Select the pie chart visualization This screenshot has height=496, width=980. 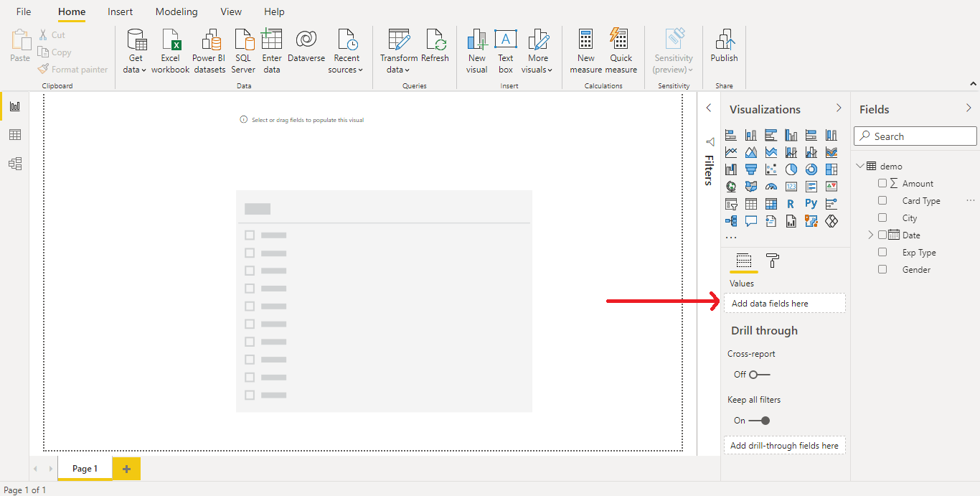point(791,169)
